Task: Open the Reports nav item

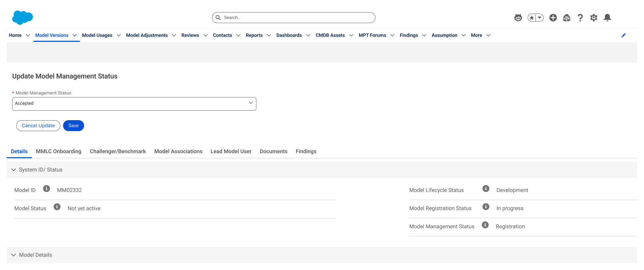Action: 254,35
